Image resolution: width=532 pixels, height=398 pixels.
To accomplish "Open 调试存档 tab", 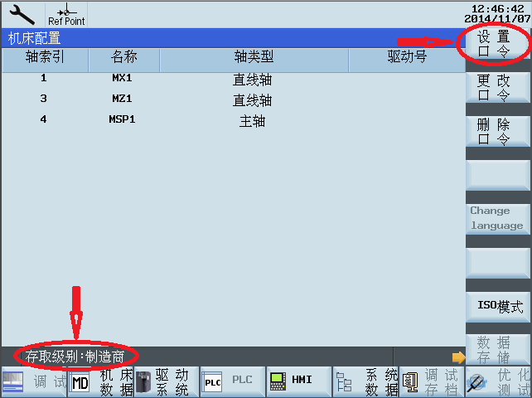I will coord(432,381).
